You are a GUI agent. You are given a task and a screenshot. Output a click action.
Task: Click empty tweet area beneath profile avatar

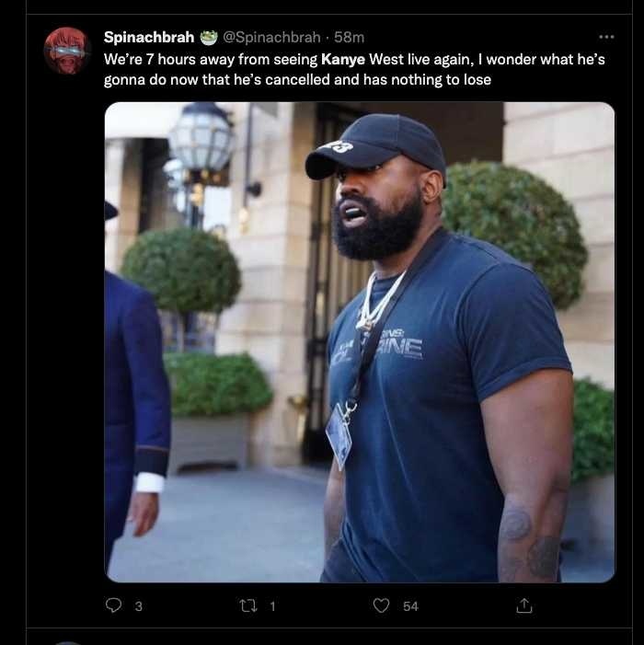(66, 329)
